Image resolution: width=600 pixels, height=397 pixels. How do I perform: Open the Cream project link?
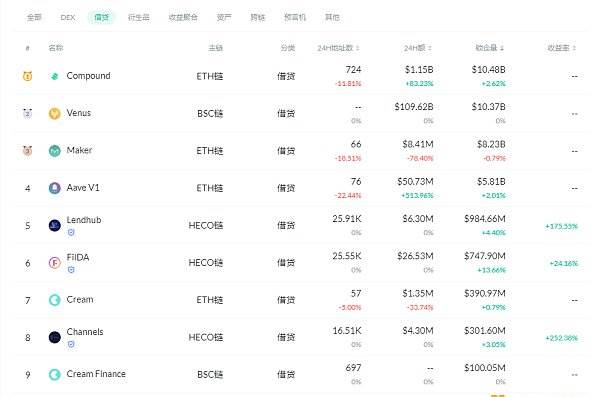80,299
